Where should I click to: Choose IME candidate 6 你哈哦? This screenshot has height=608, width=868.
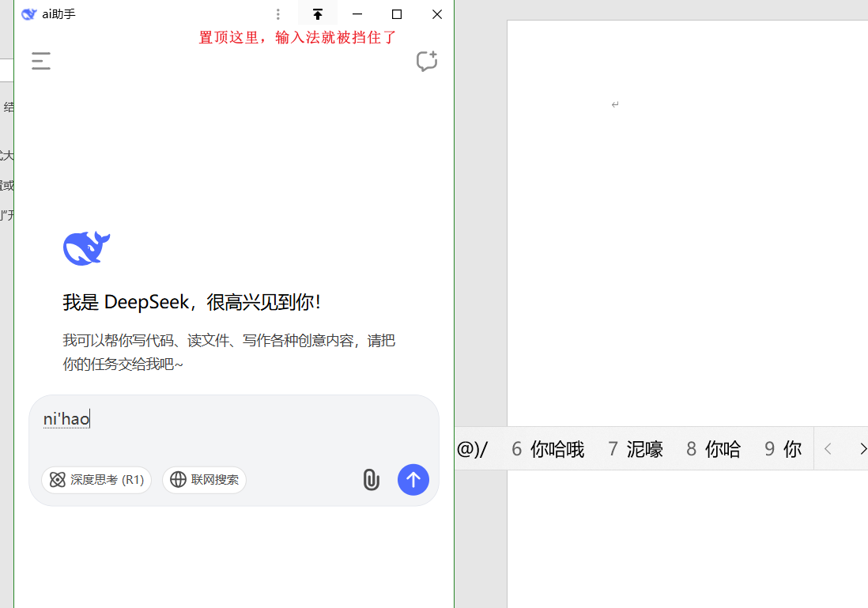(x=548, y=449)
